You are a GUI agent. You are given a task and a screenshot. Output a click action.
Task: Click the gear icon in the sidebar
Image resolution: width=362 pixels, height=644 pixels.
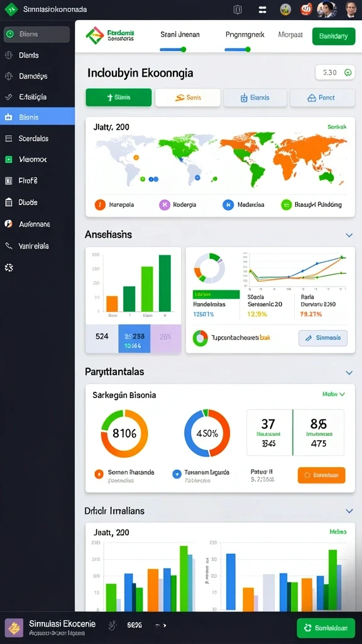pyautogui.click(x=9, y=267)
